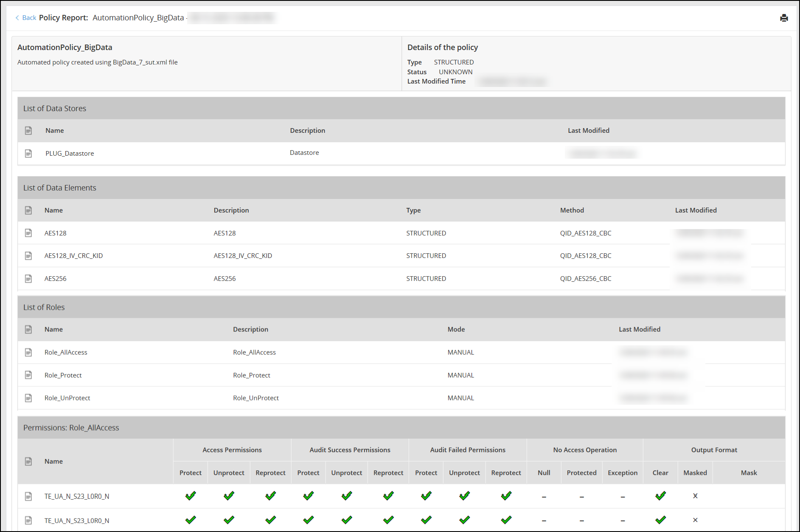
Task: Click the List of Data Elements section header
Action: click(x=60, y=188)
